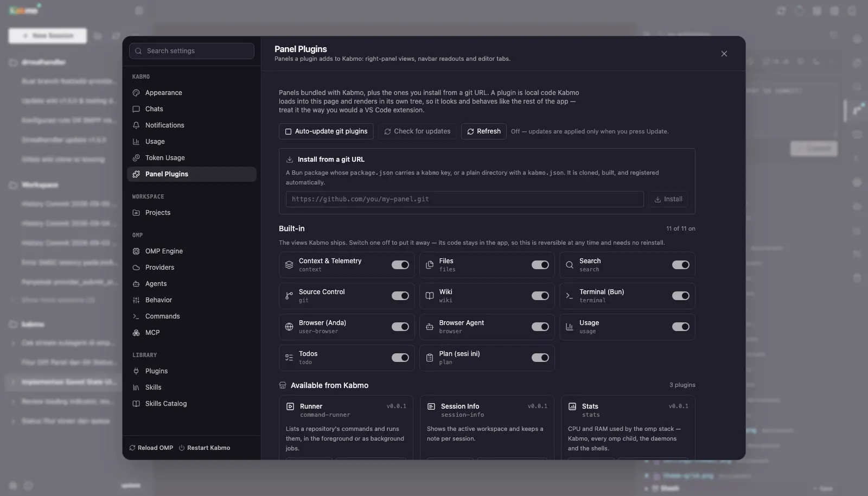
Task: Select MCP in the sidebar
Action: [192, 333]
